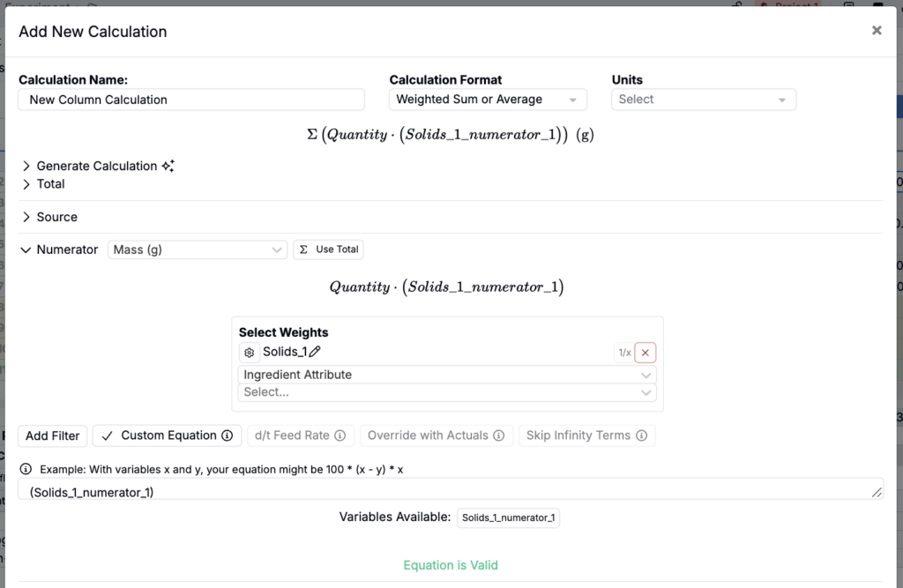Enable the d/t Feed Rate option
903x588 pixels.
291,435
